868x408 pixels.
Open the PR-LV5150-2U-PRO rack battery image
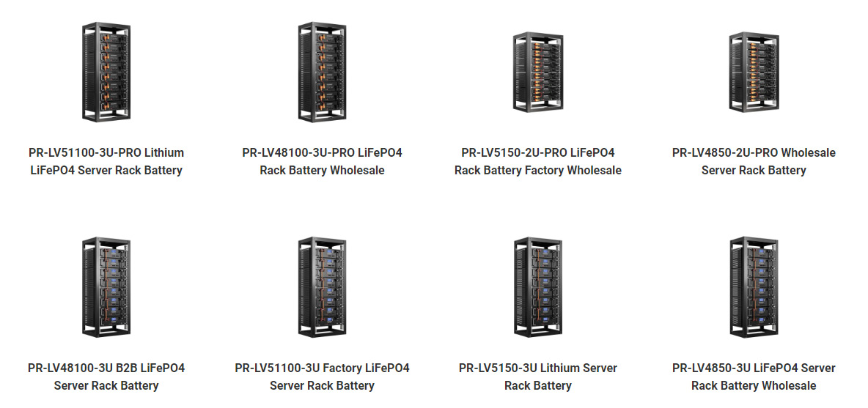538,71
